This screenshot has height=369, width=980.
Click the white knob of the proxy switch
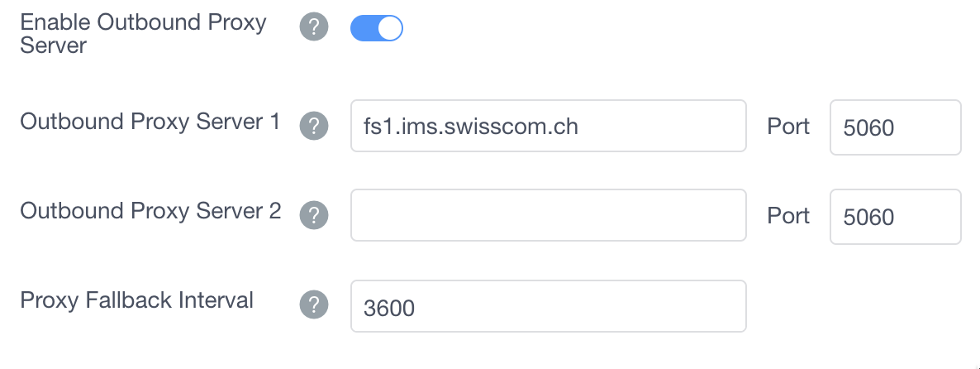point(390,28)
